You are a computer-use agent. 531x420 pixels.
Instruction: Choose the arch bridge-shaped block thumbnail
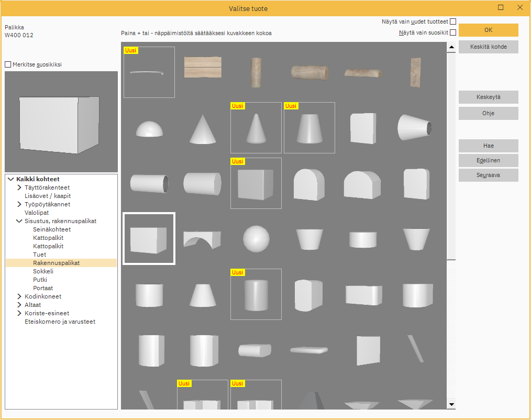(202, 239)
